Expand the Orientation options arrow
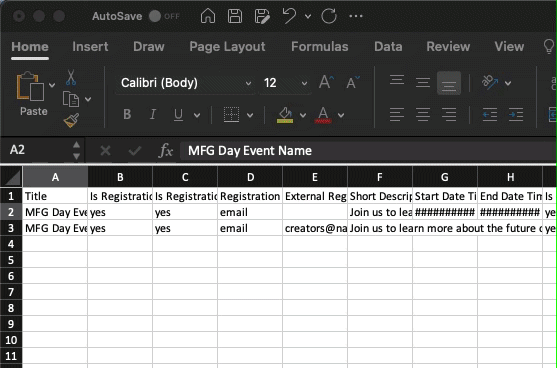Viewport: 557px width, 368px height. point(508,83)
